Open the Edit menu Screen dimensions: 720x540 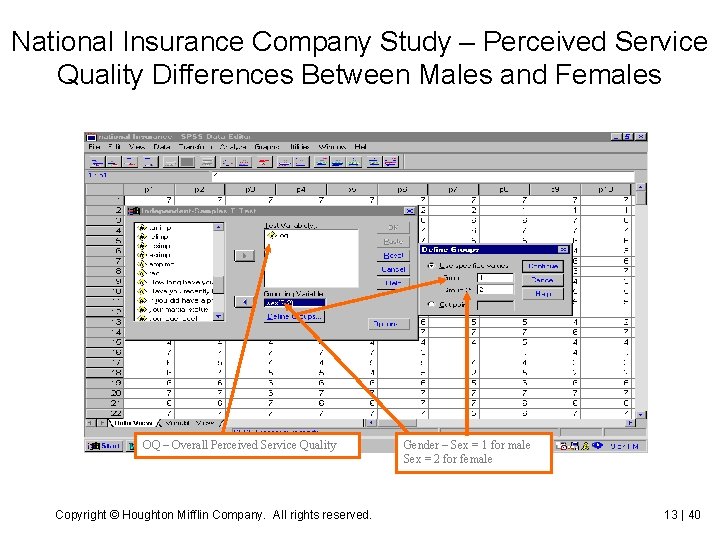(x=114, y=147)
